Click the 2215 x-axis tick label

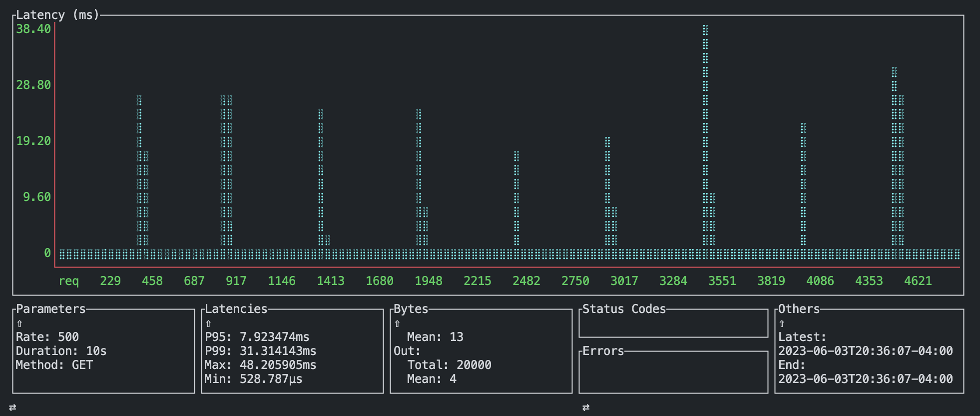point(478,281)
